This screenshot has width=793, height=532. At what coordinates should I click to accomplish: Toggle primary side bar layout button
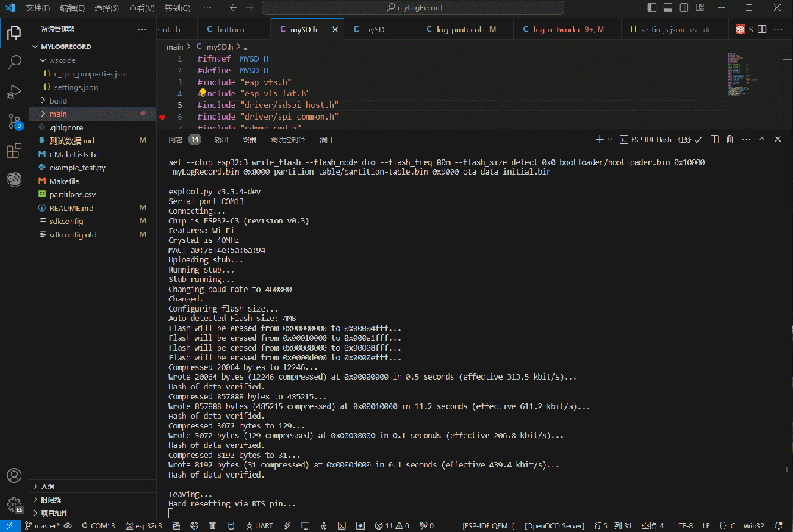[653, 7]
